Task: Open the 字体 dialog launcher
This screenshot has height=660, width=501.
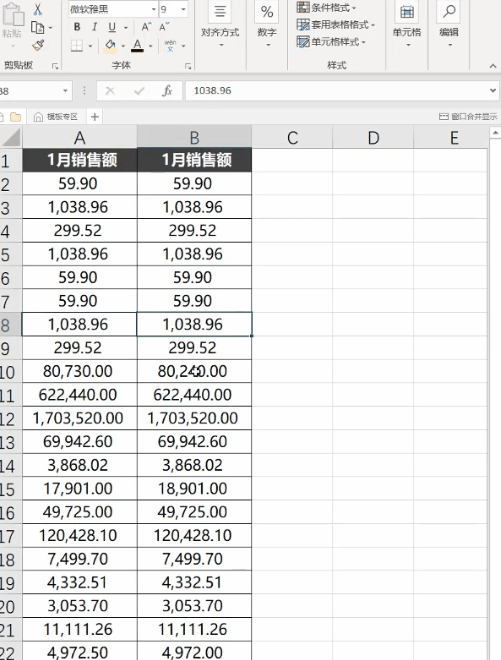Action: pos(188,66)
